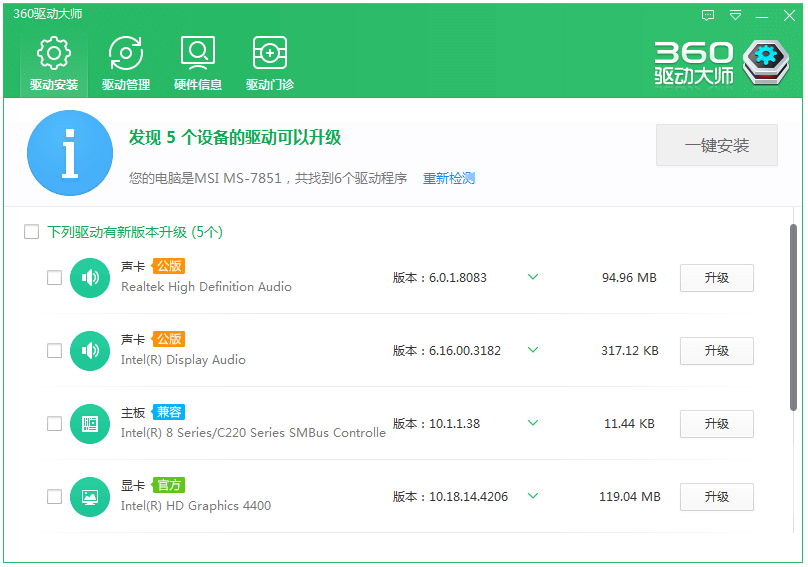The image size is (808, 567).
Task: Open the 硬件信息 tab
Action: point(198,63)
